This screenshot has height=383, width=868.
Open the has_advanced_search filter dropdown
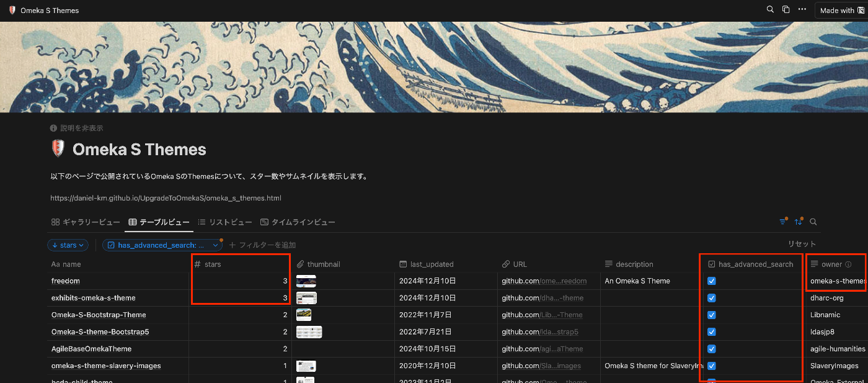pos(162,245)
